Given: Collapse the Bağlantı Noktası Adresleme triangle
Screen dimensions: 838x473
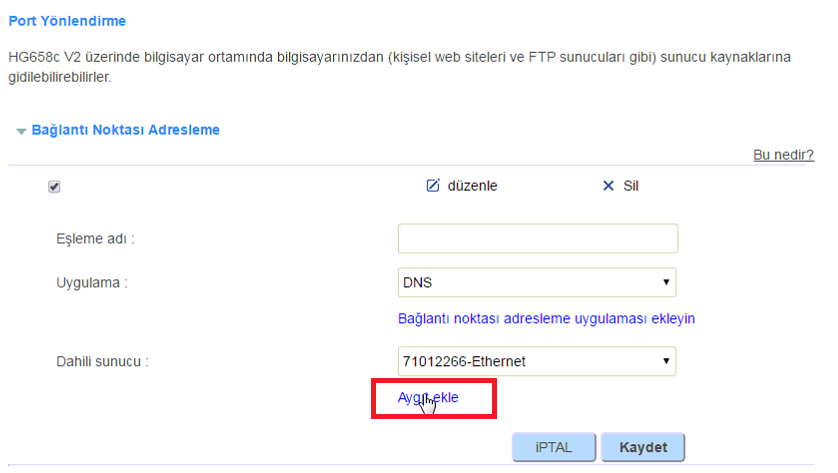Looking at the screenshot, I should (21, 131).
